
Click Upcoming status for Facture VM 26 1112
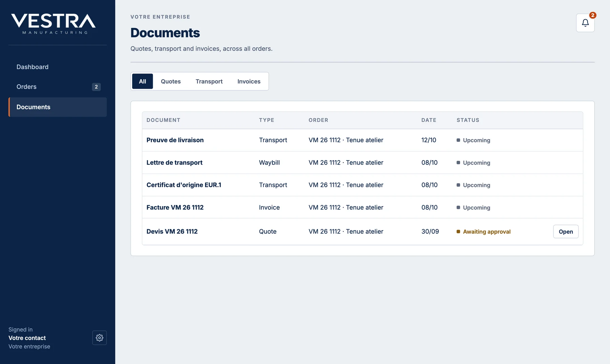coord(473,208)
